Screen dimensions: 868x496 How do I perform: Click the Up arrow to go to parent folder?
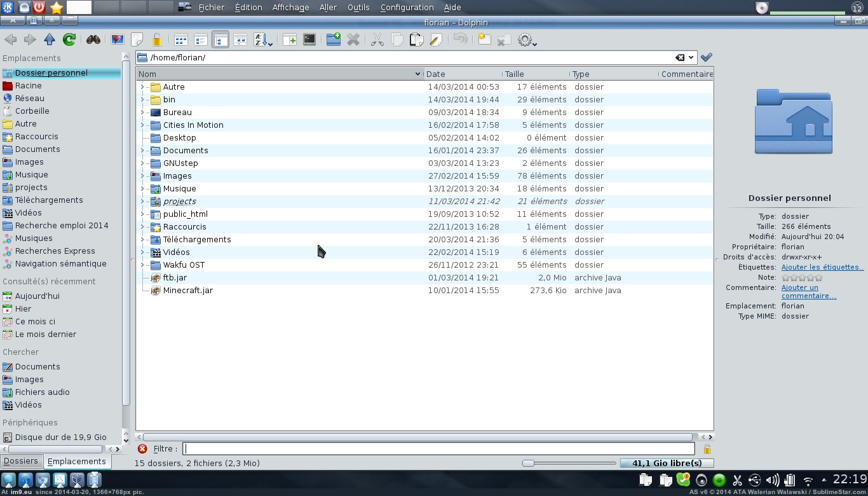click(50, 40)
